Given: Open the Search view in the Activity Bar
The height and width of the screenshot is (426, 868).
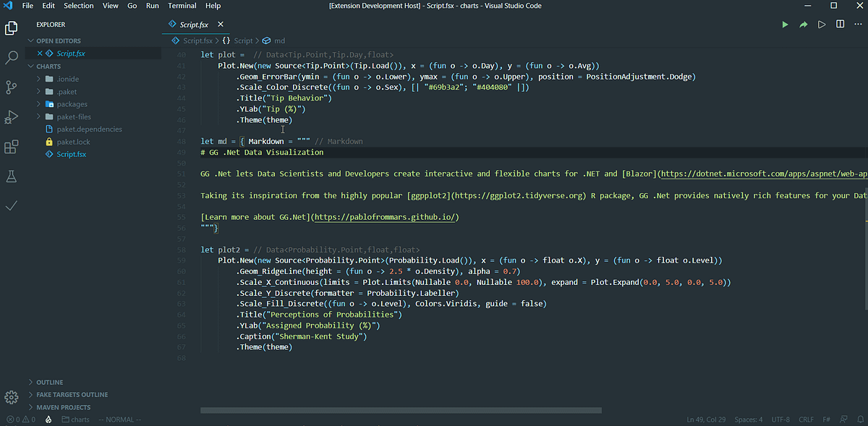Looking at the screenshot, I should pos(11,56).
